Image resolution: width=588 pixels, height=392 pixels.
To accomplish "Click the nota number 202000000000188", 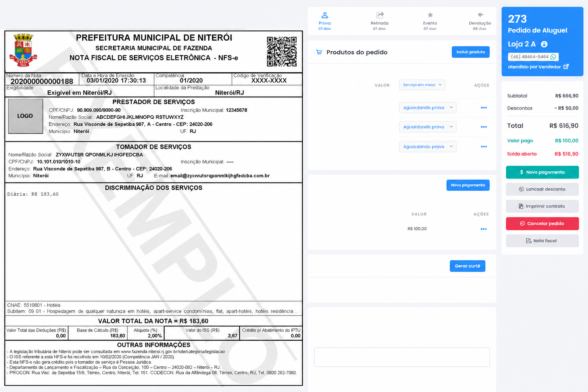I will [42, 81].
